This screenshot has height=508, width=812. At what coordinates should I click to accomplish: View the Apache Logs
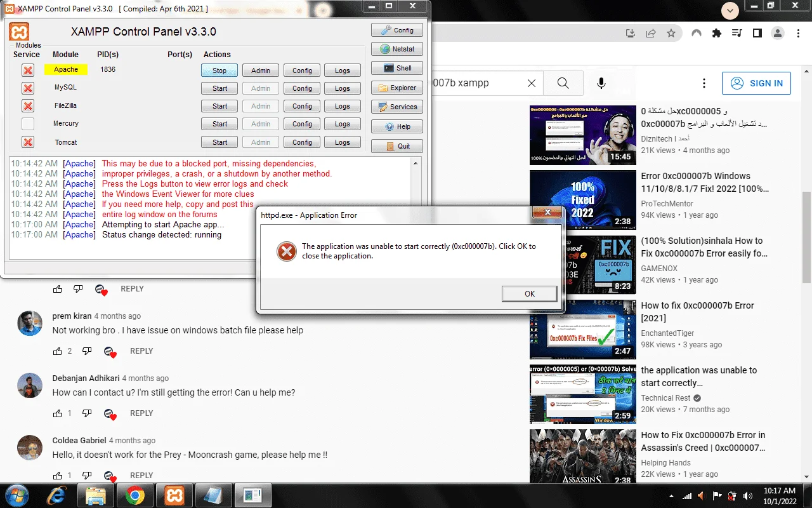coord(343,70)
